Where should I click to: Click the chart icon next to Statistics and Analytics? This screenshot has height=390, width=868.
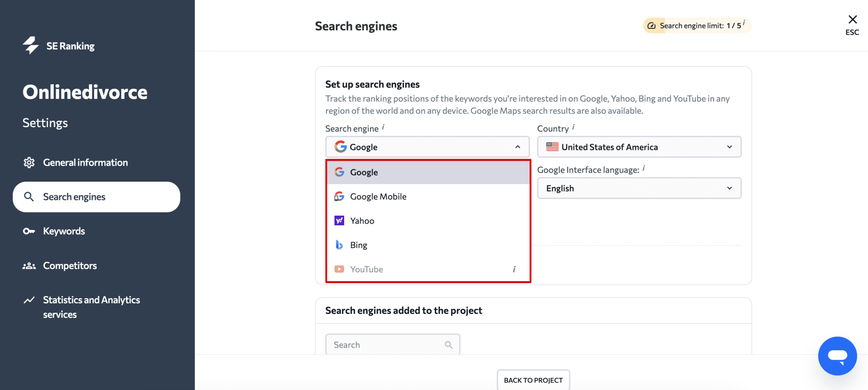[x=29, y=299]
